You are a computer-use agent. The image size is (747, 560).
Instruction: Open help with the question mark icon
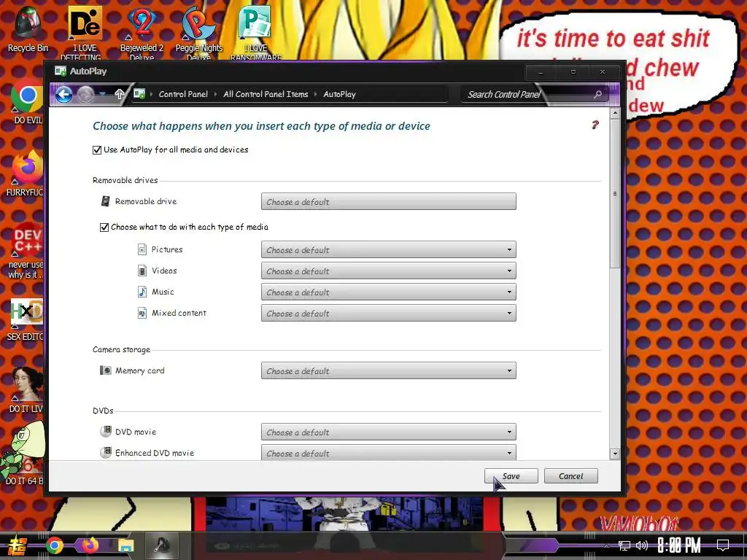595,125
